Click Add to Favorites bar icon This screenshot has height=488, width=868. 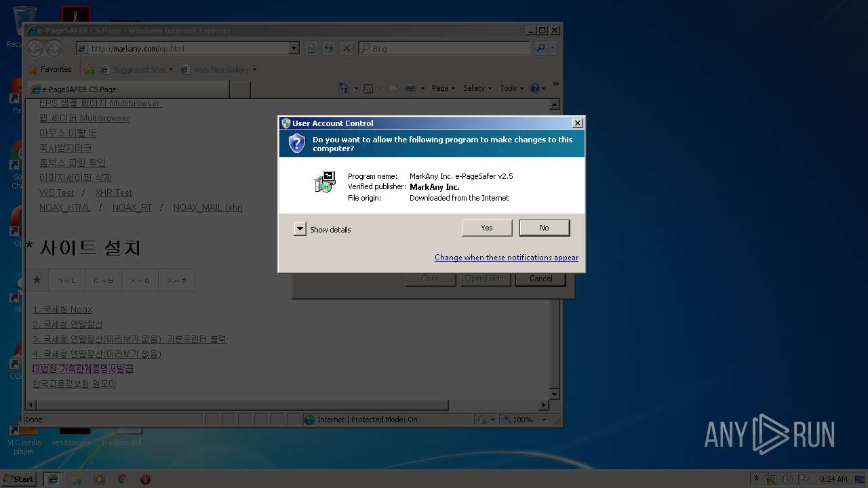click(x=90, y=69)
